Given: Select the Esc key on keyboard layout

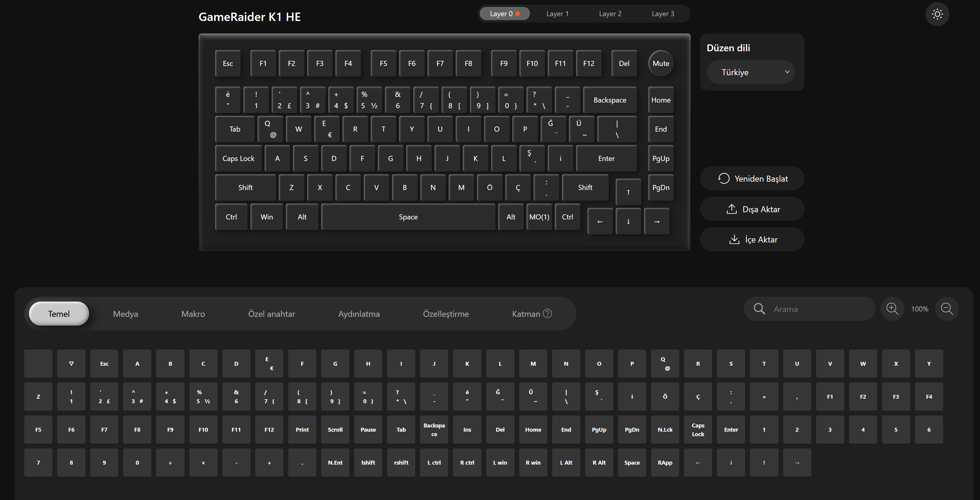Looking at the screenshot, I should pyautogui.click(x=228, y=64).
